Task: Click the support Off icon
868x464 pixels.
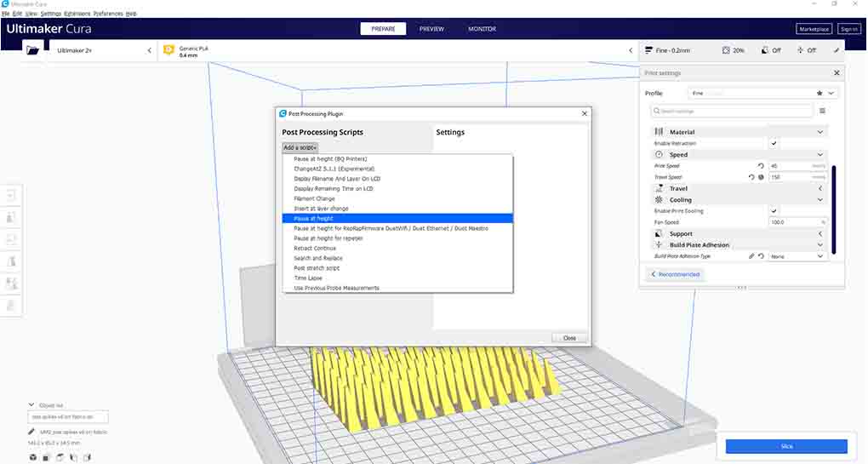Action: pyautogui.click(x=764, y=50)
